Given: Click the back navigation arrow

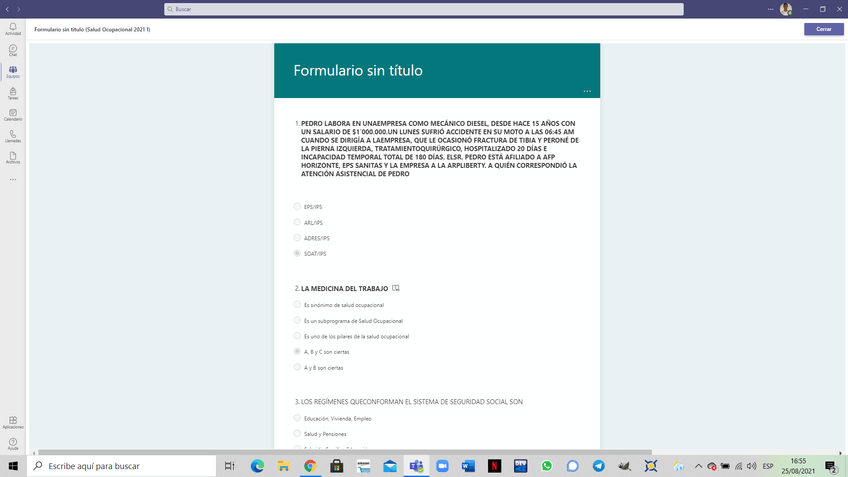Looking at the screenshot, I should 7,9.
